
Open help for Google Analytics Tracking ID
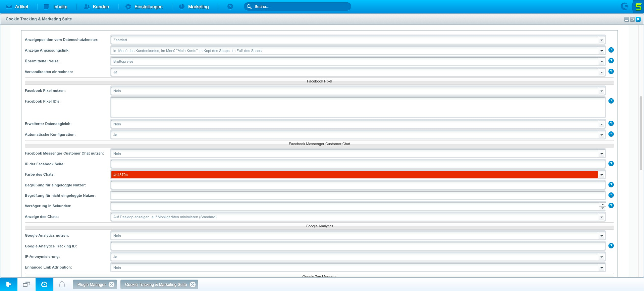611,246
